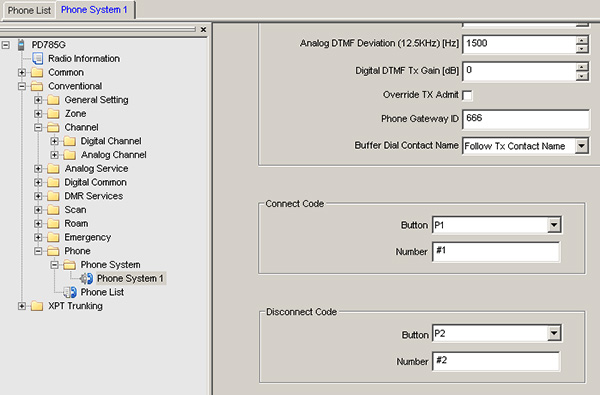
Task: Click the Phone List icon in tree
Action: click(x=70, y=292)
